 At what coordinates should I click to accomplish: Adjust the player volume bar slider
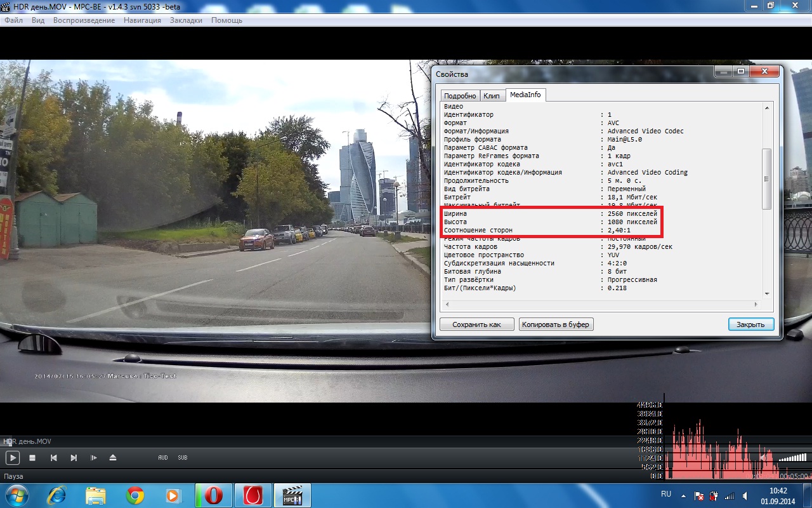tap(792, 457)
